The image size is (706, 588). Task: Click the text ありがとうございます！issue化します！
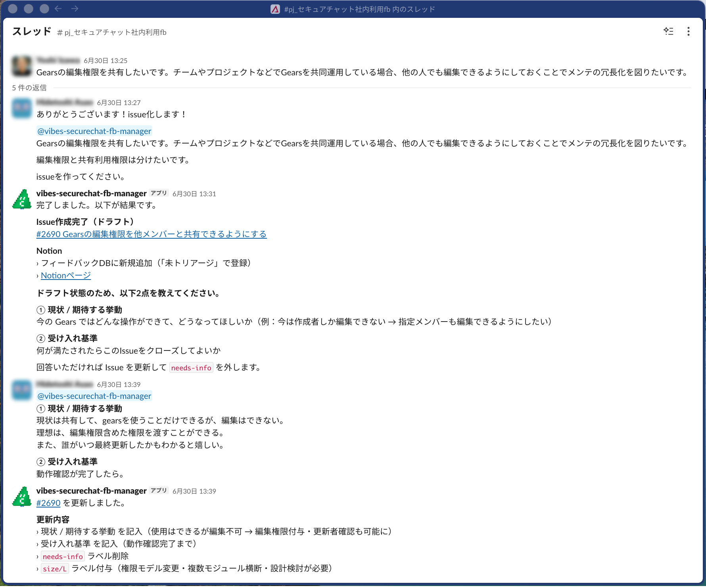pos(111,115)
